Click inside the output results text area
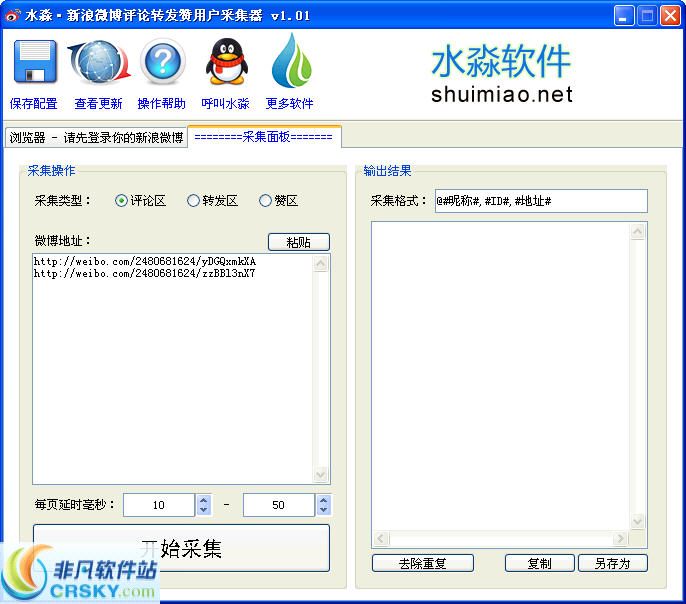Image resolution: width=686 pixels, height=604 pixels. [x=500, y=376]
